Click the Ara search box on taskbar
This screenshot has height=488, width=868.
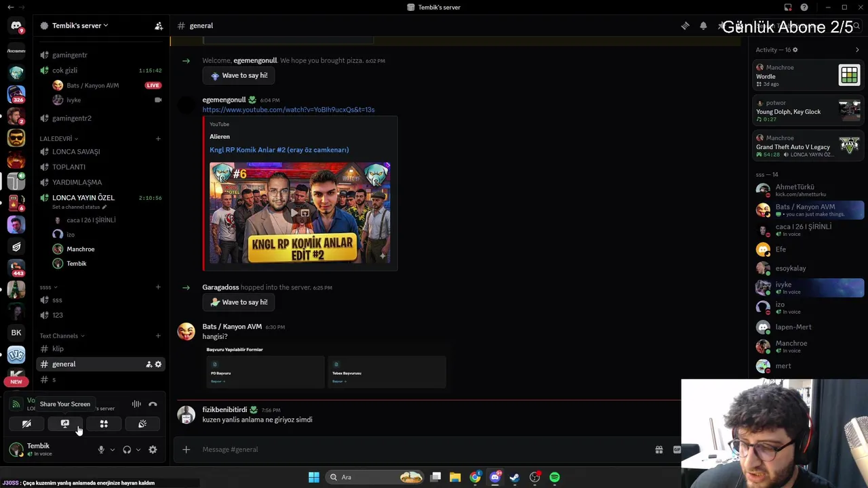pos(373,477)
